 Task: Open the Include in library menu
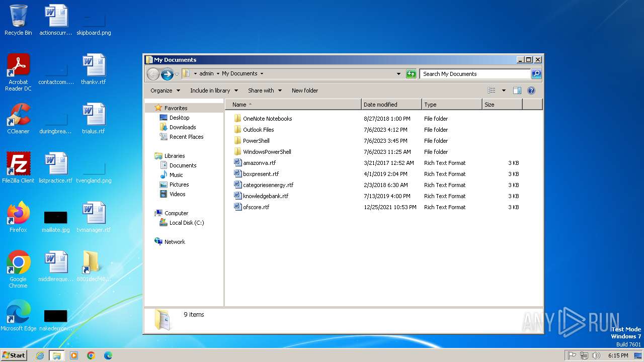point(214,90)
